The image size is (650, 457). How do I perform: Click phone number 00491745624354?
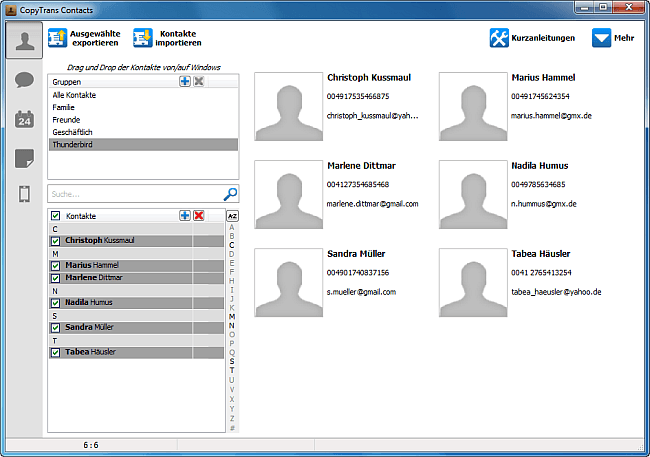pos(540,96)
